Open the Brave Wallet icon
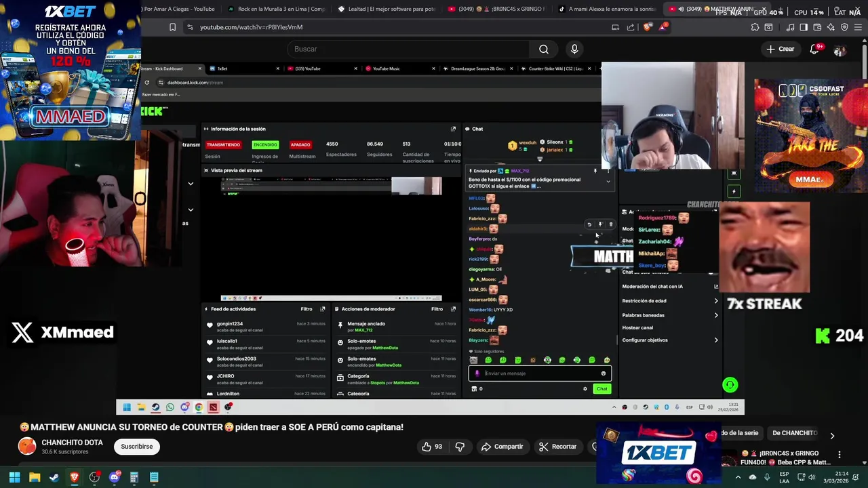The image size is (868, 488). tap(817, 27)
